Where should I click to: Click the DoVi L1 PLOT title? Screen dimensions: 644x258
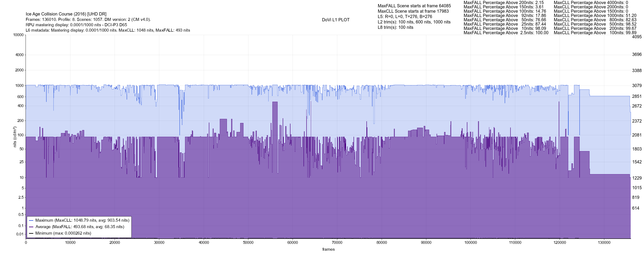point(336,20)
